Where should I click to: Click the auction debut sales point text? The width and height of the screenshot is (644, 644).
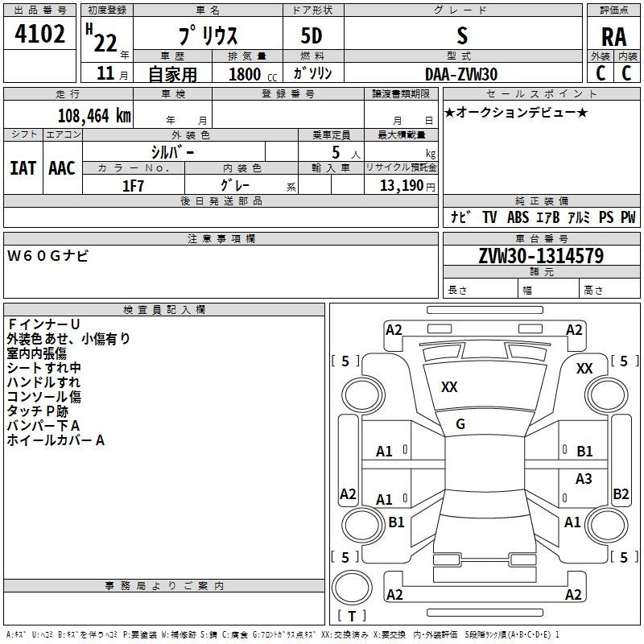tap(516, 112)
